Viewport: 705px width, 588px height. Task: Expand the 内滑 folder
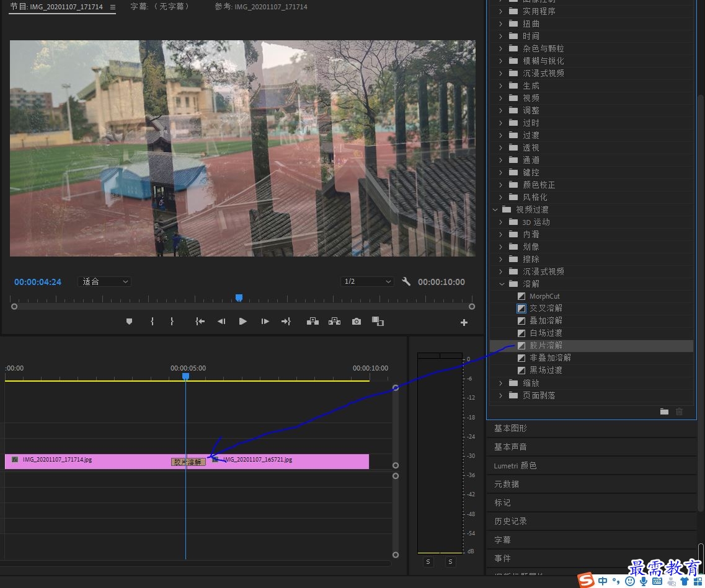(501, 234)
